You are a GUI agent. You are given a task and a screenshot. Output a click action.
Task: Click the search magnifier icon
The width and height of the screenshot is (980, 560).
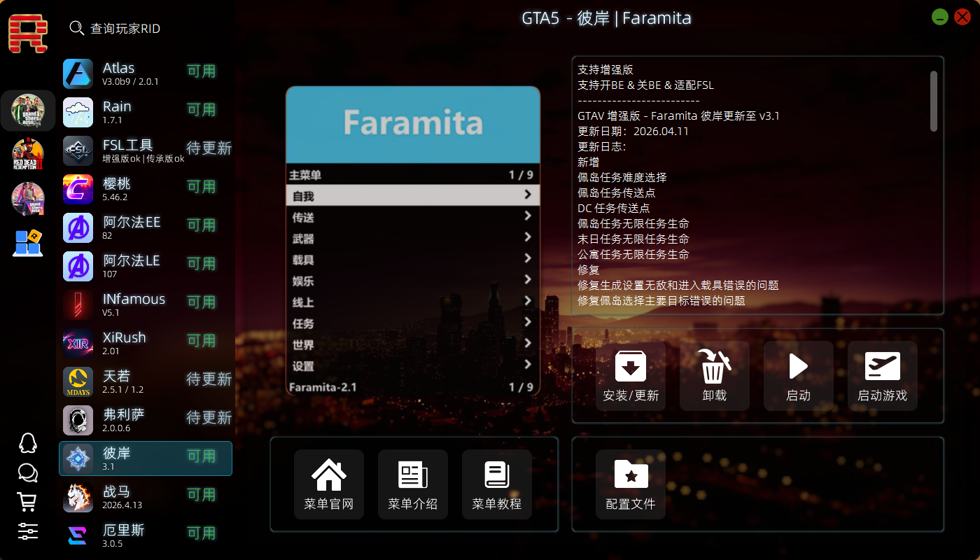[x=77, y=28]
